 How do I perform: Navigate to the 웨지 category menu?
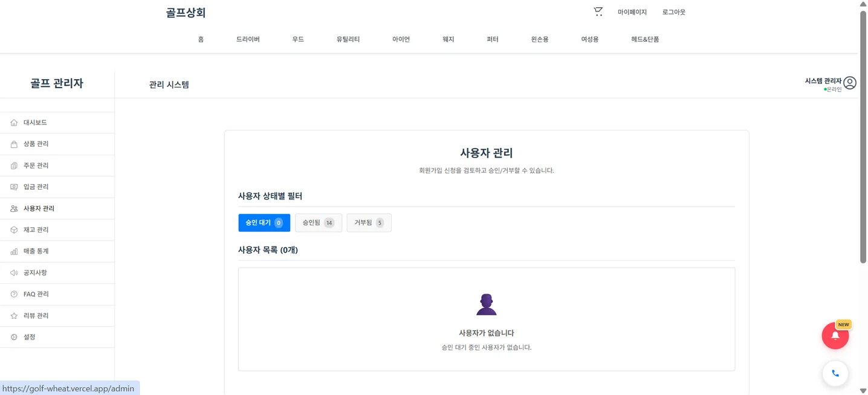tap(448, 39)
